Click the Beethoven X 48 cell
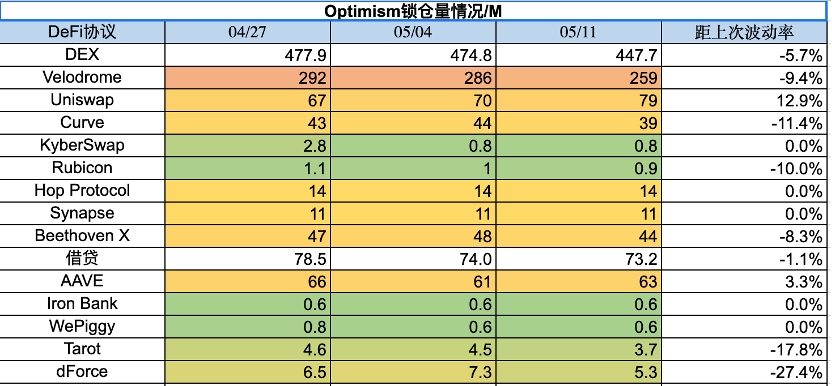This screenshot has height=386, width=832. pyautogui.click(x=413, y=236)
